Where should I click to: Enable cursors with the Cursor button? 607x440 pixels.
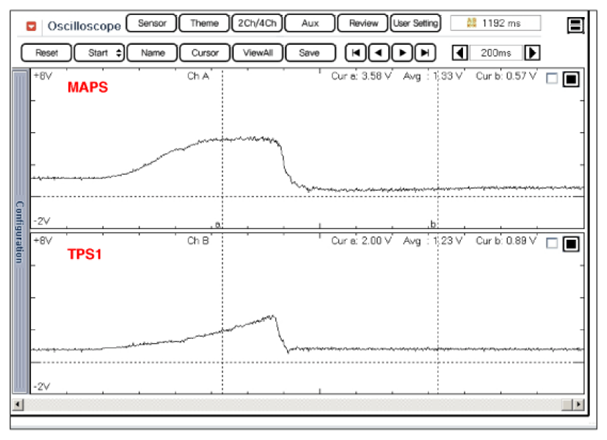[x=205, y=53]
